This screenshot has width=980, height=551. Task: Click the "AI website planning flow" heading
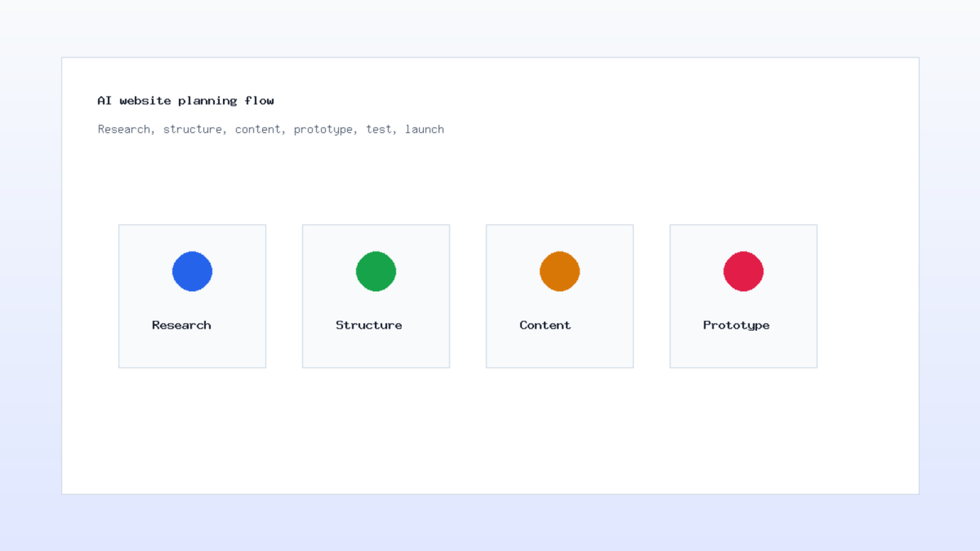(186, 101)
